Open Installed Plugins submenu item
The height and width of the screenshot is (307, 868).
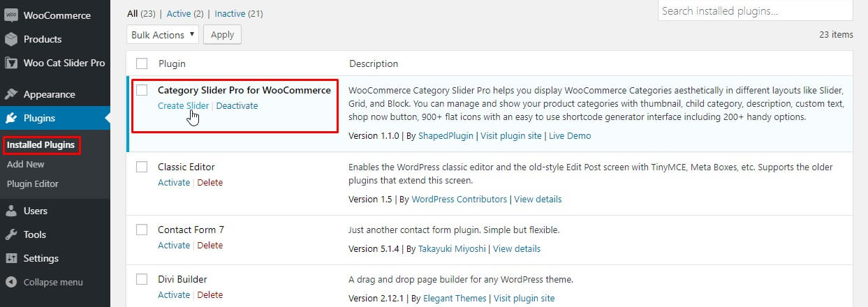(x=41, y=144)
